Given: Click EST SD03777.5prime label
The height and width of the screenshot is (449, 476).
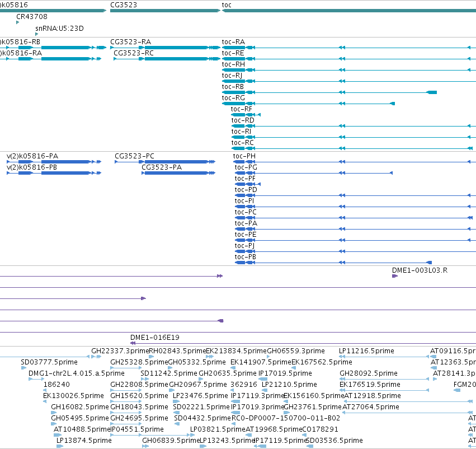Looking at the screenshot, I should (49, 362).
